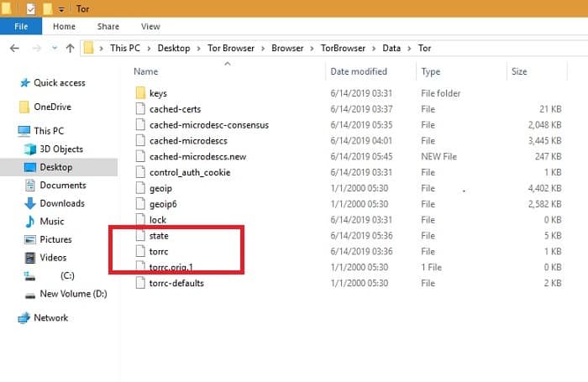Select the file name torrc.orig.1
The height and width of the screenshot is (382, 588).
click(171, 267)
